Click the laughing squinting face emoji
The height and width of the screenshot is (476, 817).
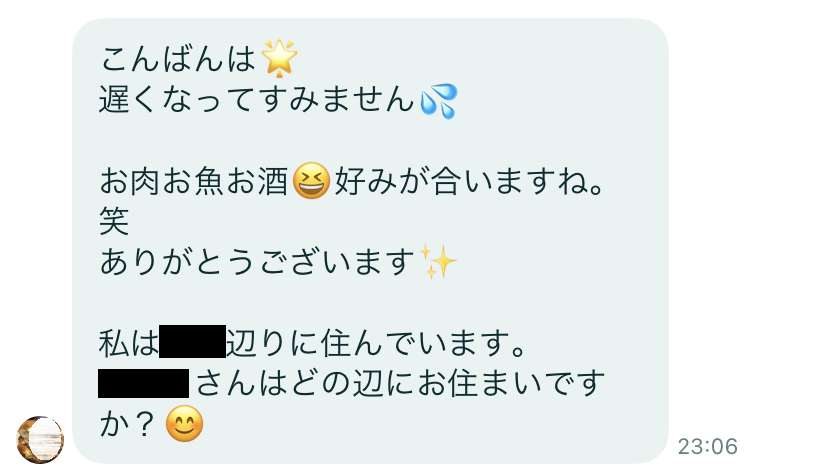312,181
